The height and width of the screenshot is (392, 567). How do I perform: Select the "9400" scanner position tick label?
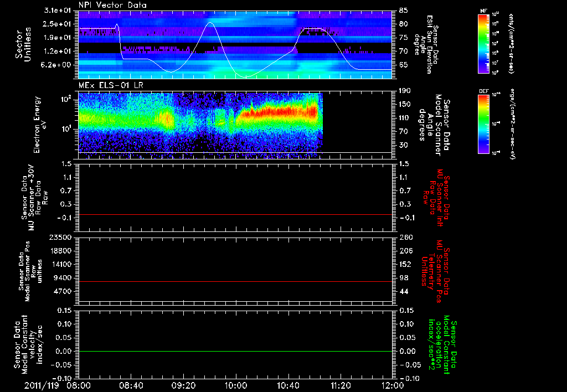[x=64, y=278]
